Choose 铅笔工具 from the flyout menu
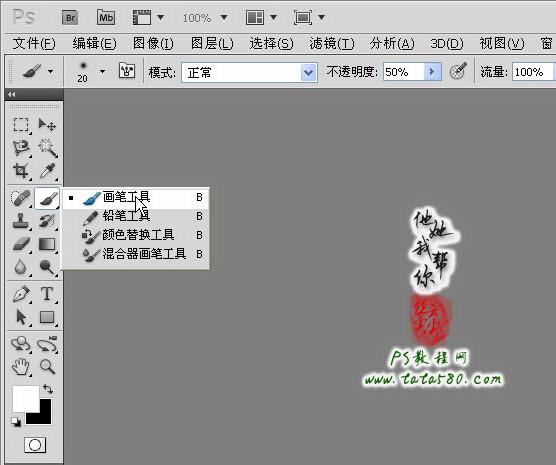 (x=135, y=216)
